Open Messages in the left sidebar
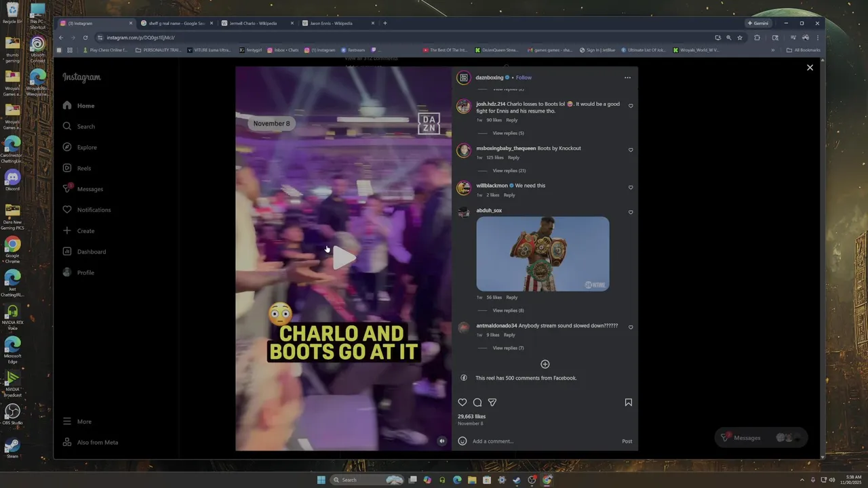The width and height of the screenshot is (868, 488). pos(83,189)
